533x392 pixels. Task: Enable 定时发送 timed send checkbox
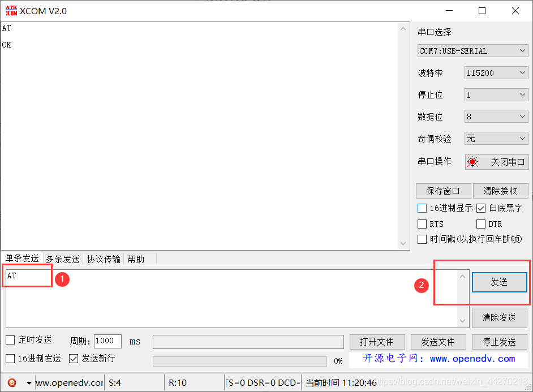coord(10,340)
